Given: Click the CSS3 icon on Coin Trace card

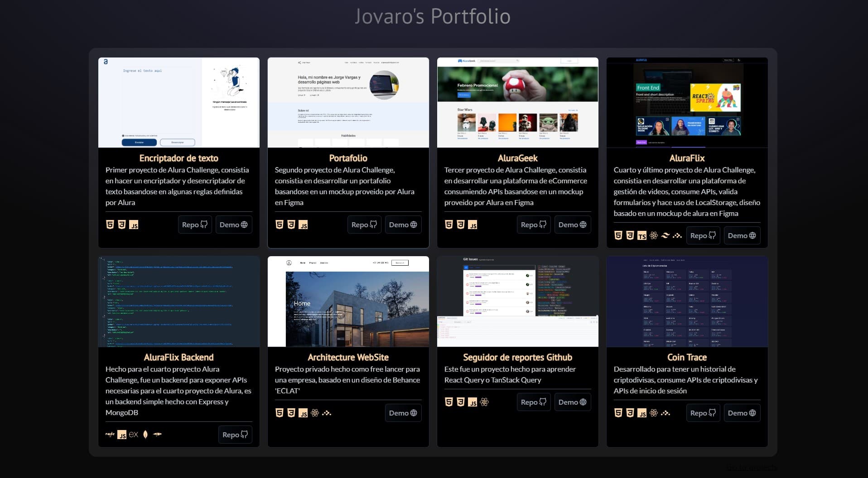Looking at the screenshot, I should (630, 413).
